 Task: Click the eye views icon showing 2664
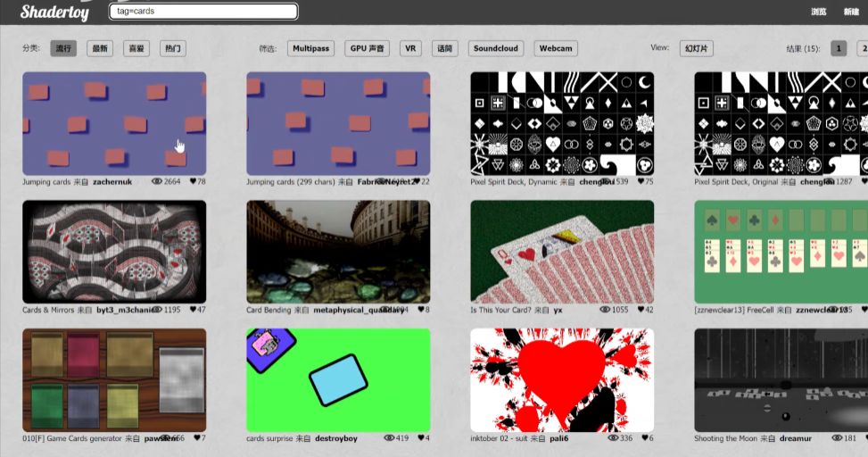pyautogui.click(x=157, y=181)
